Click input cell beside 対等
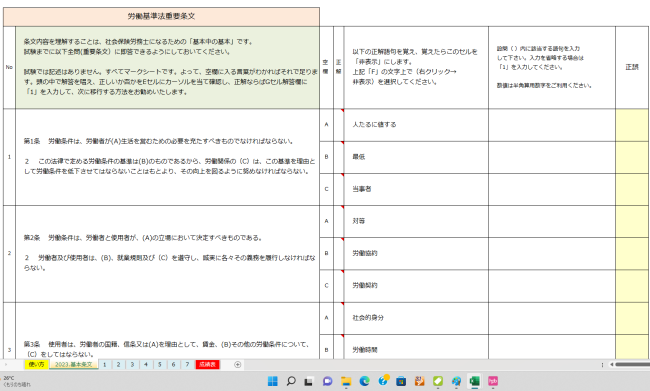The height and width of the screenshot is (391, 650). click(552, 221)
